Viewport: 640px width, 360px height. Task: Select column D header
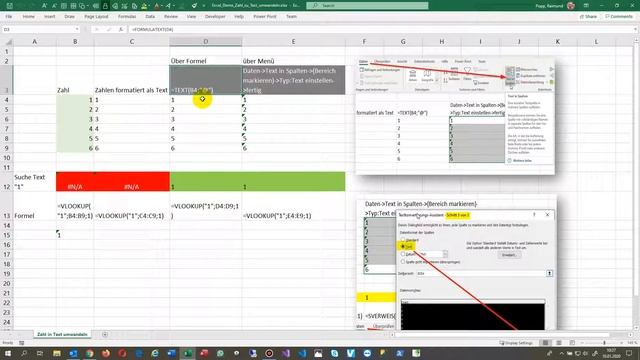(206, 42)
